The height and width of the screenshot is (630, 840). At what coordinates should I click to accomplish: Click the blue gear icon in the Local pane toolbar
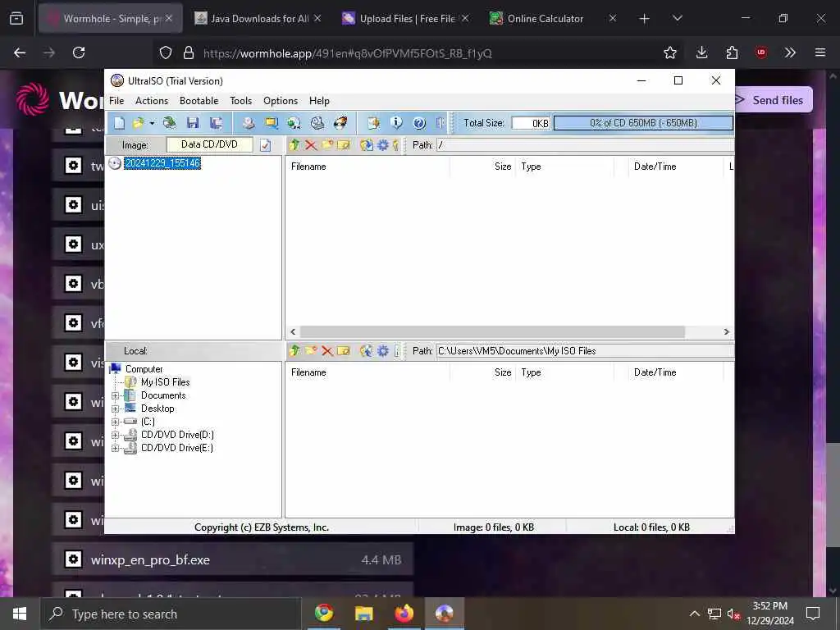(x=382, y=351)
